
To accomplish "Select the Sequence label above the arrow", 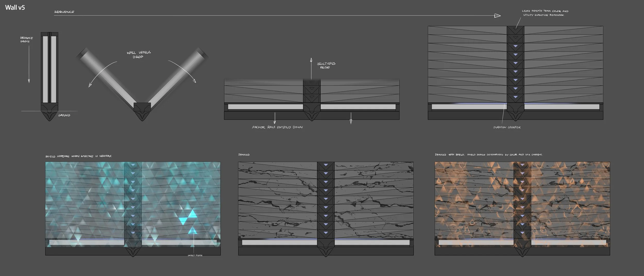I will coord(64,12).
